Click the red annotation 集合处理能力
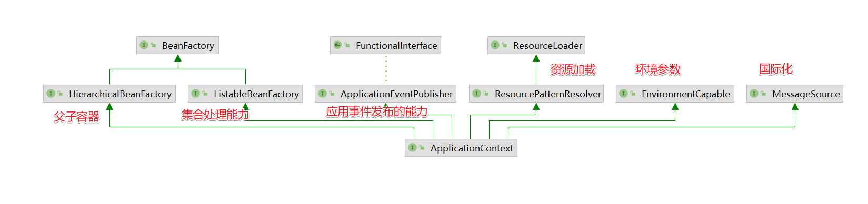The image size is (868, 204). point(215,114)
